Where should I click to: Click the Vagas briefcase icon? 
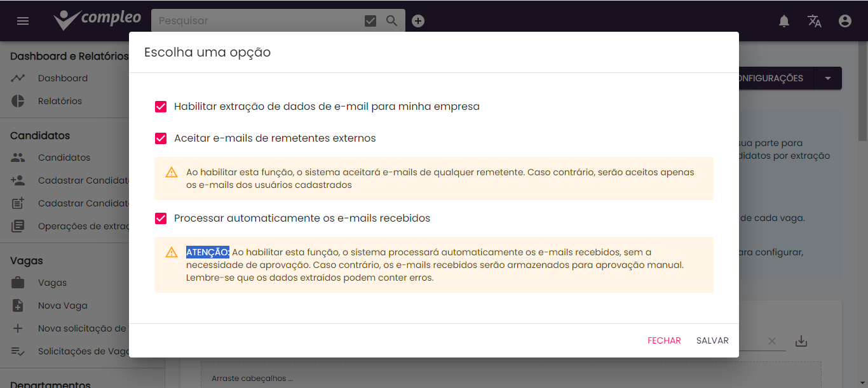(18, 282)
